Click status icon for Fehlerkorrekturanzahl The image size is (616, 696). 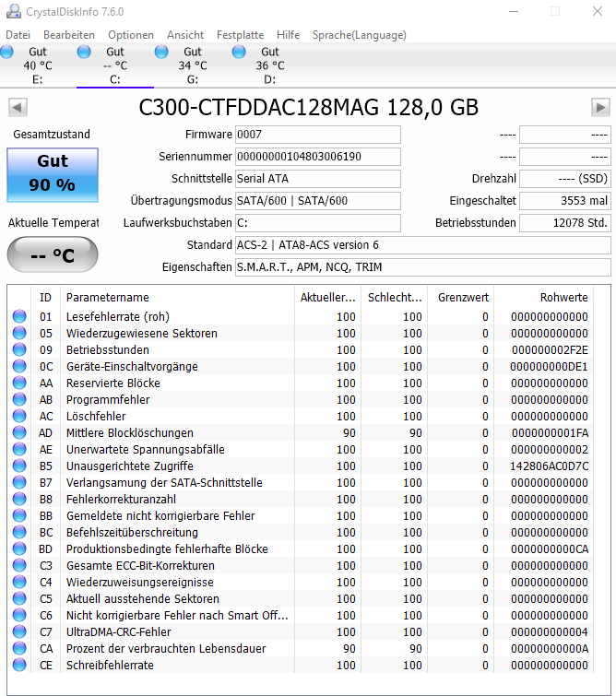click(x=19, y=499)
